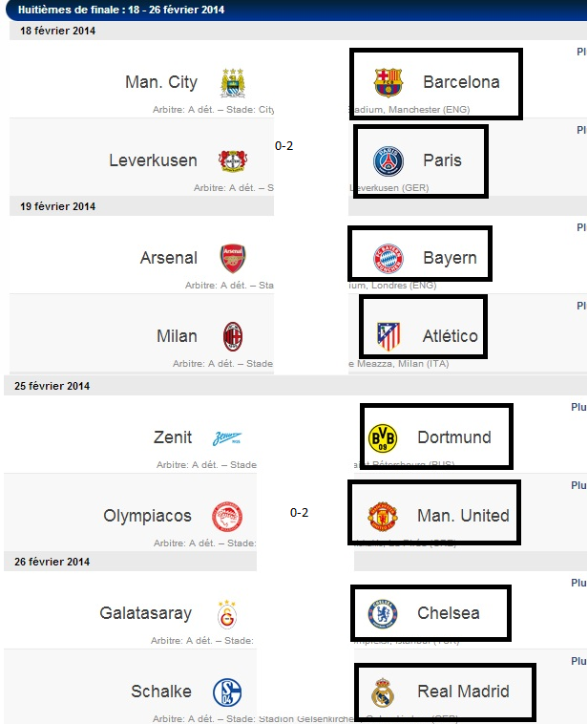Click the Olympiacos club crest
Viewport: 588px width, 724px height.
coord(227,516)
